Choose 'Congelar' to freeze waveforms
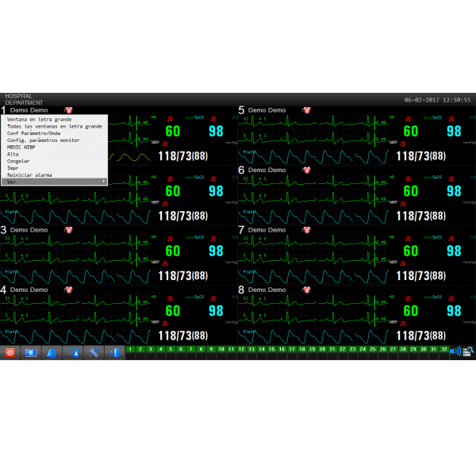This screenshot has height=476, width=476. pyautogui.click(x=54, y=161)
